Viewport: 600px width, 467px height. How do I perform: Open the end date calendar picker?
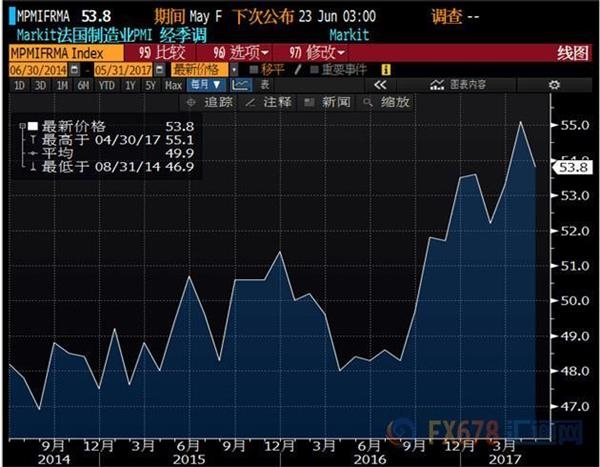tap(160, 70)
